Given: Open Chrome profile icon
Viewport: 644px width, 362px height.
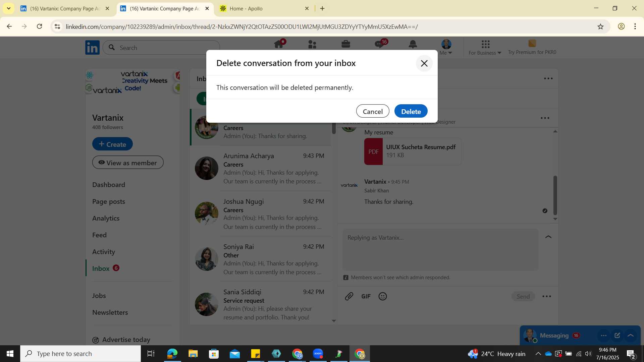Looking at the screenshot, I should pyautogui.click(x=621, y=26).
